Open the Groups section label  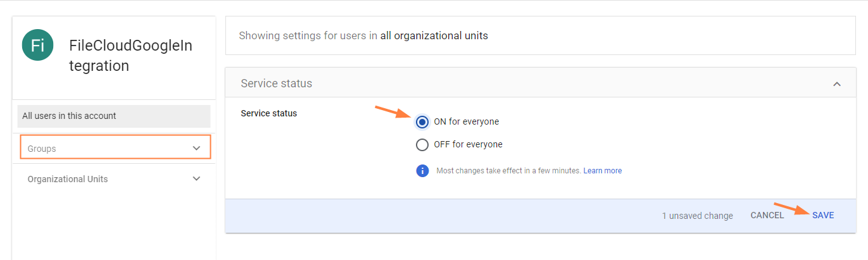coord(42,149)
